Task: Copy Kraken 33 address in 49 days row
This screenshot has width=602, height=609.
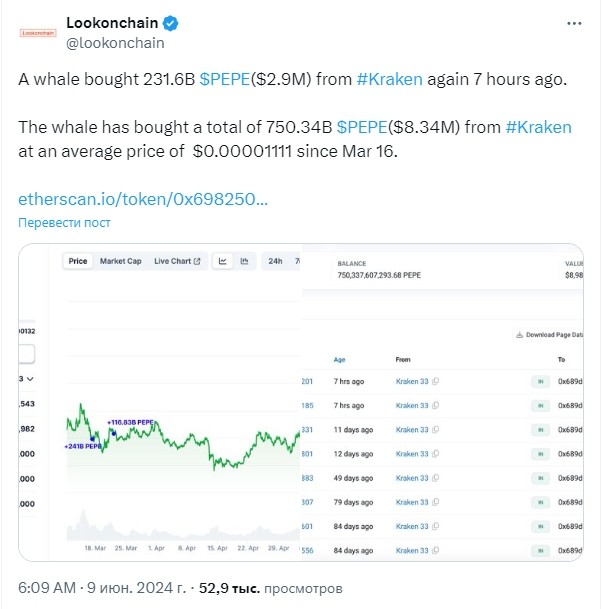Action: pyautogui.click(x=435, y=478)
